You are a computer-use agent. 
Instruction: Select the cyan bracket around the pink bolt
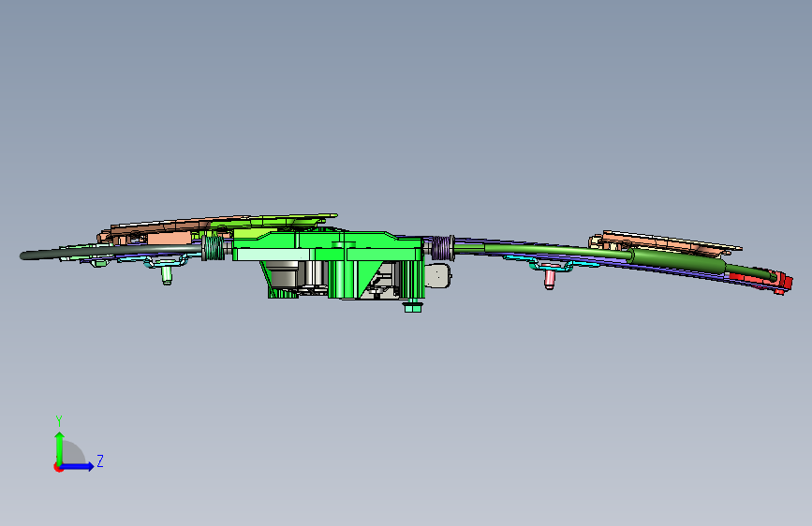[x=550, y=266]
